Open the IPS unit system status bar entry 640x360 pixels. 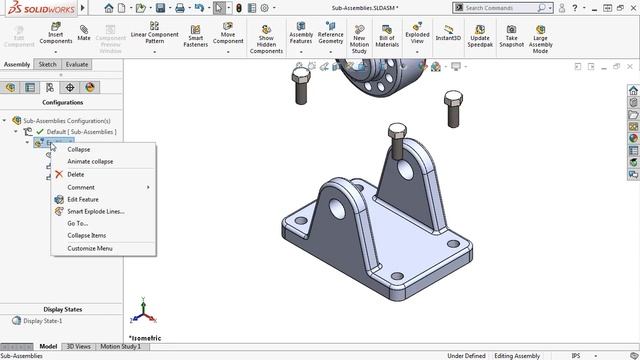point(576,356)
